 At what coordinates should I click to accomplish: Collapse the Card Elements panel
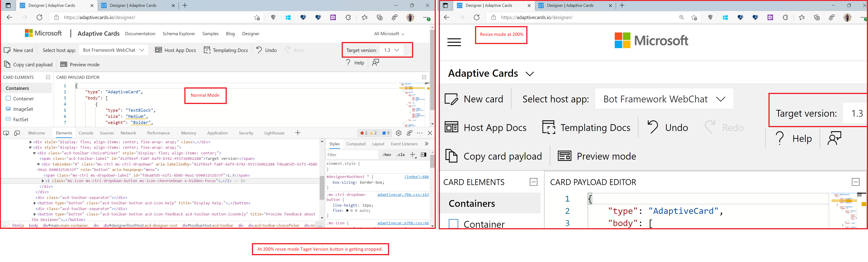click(x=48, y=77)
